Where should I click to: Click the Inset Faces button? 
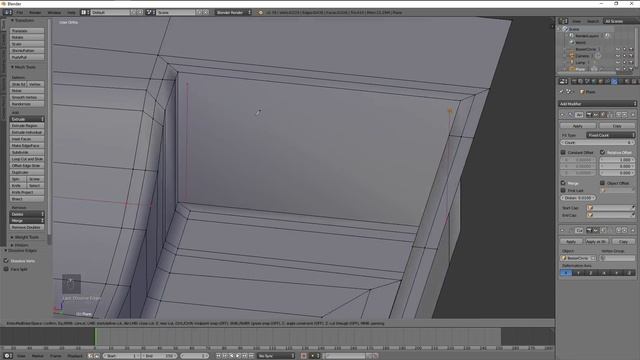tap(27, 139)
